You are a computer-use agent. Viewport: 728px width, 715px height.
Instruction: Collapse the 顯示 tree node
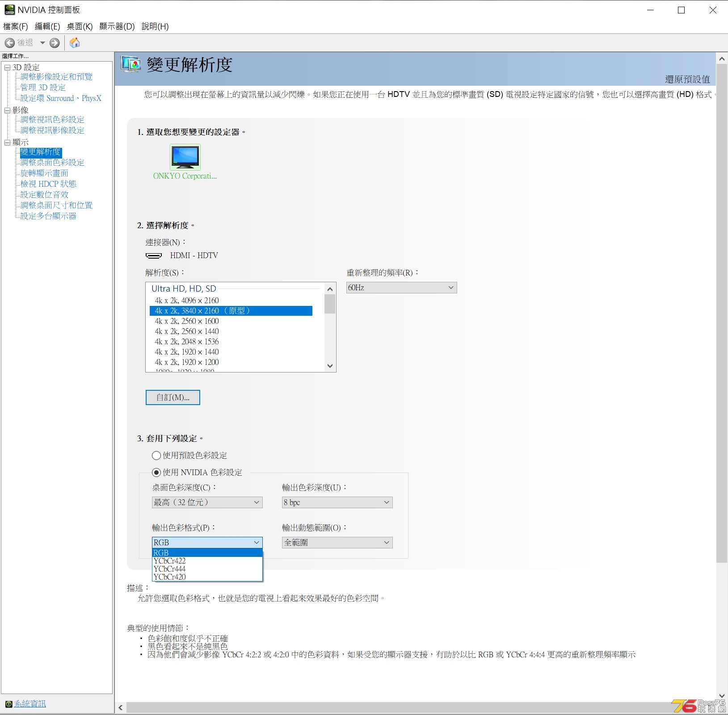7,142
